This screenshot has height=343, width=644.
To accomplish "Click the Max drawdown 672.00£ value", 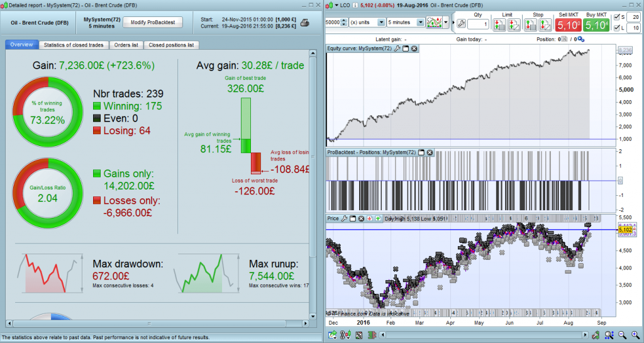I will 111,276.
